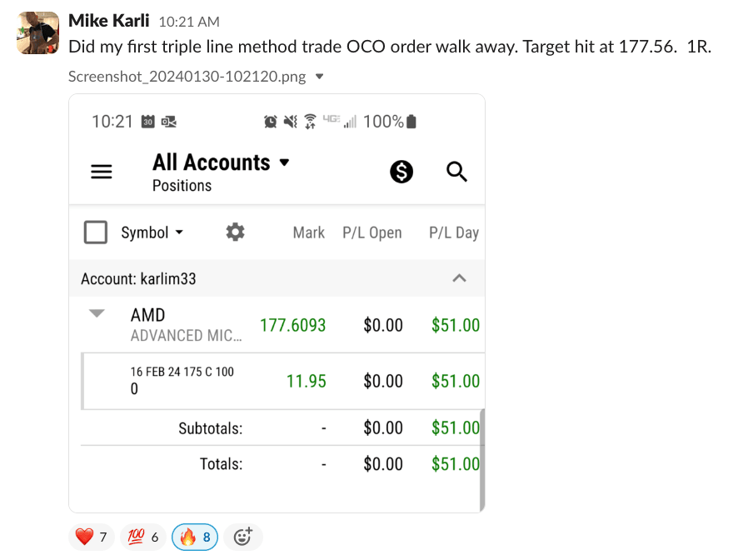Open the Symbol column dropdown
738x560 pixels.
tap(152, 232)
